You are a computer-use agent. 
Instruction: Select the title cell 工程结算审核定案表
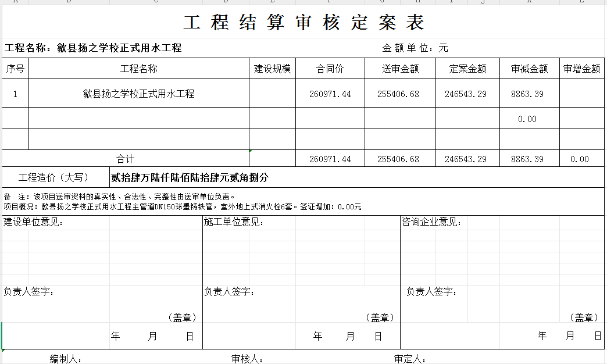point(303,23)
